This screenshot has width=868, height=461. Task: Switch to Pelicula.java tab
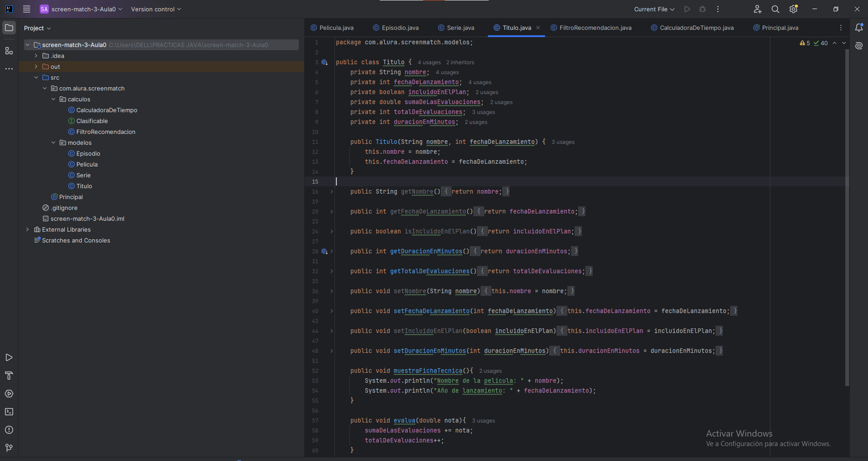(x=332, y=28)
